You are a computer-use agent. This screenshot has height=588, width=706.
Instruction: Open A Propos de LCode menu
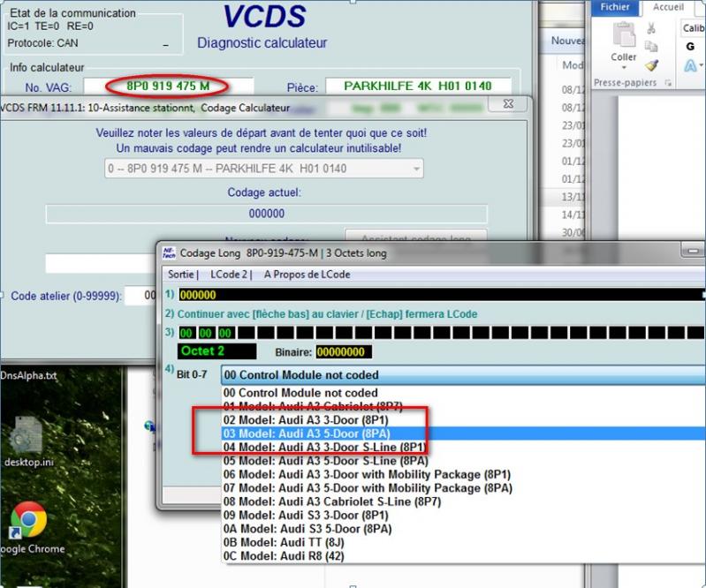pos(307,275)
